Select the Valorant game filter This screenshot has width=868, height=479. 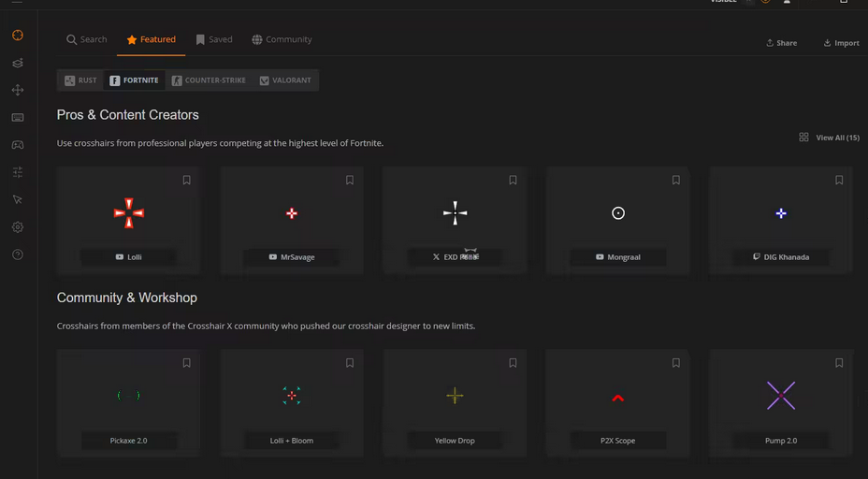pyautogui.click(x=285, y=80)
